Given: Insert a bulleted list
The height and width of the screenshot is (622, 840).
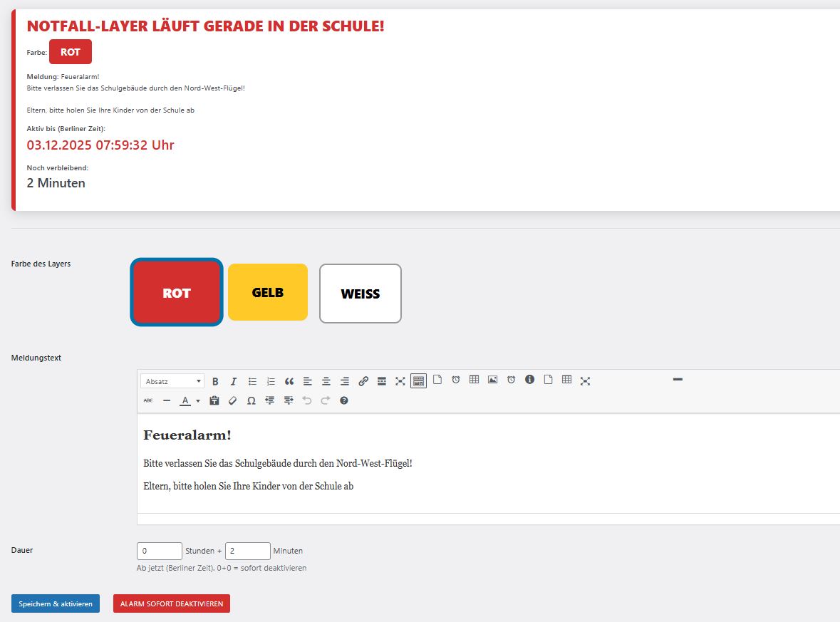Looking at the screenshot, I should pos(252,381).
